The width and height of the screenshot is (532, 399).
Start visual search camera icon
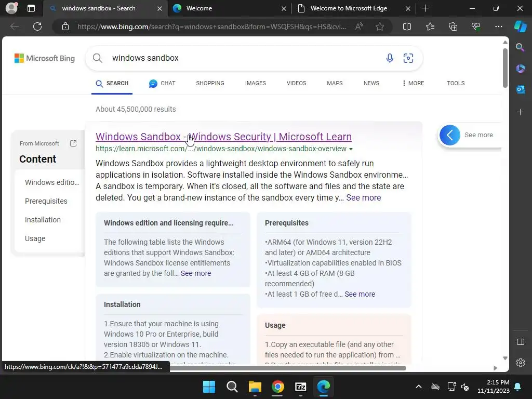coord(408,58)
